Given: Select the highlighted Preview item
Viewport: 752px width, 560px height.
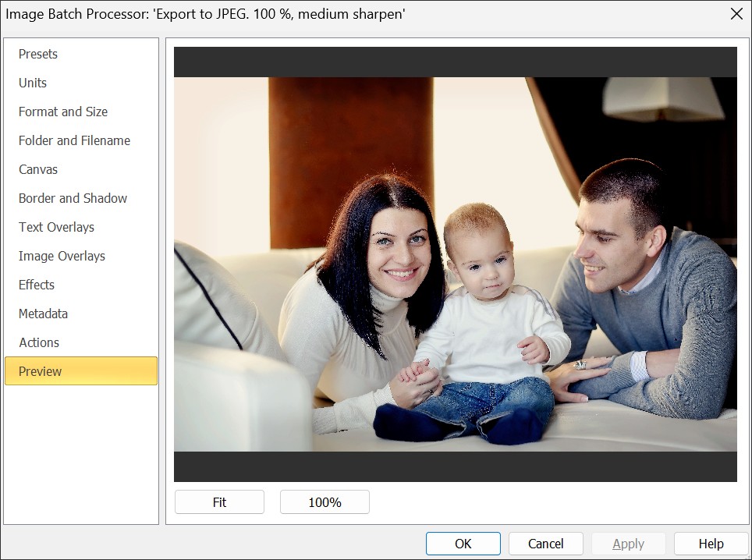Looking at the screenshot, I should 80,370.
